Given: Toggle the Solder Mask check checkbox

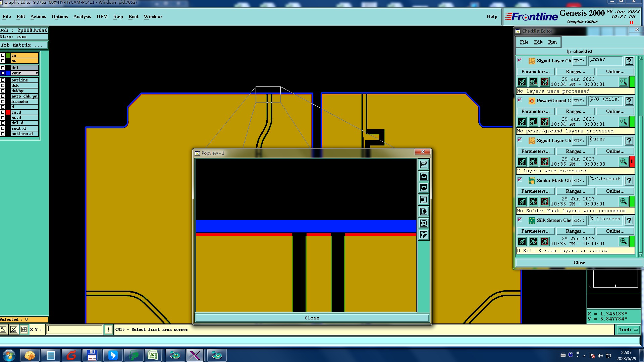Looking at the screenshot, I should 520,180.
